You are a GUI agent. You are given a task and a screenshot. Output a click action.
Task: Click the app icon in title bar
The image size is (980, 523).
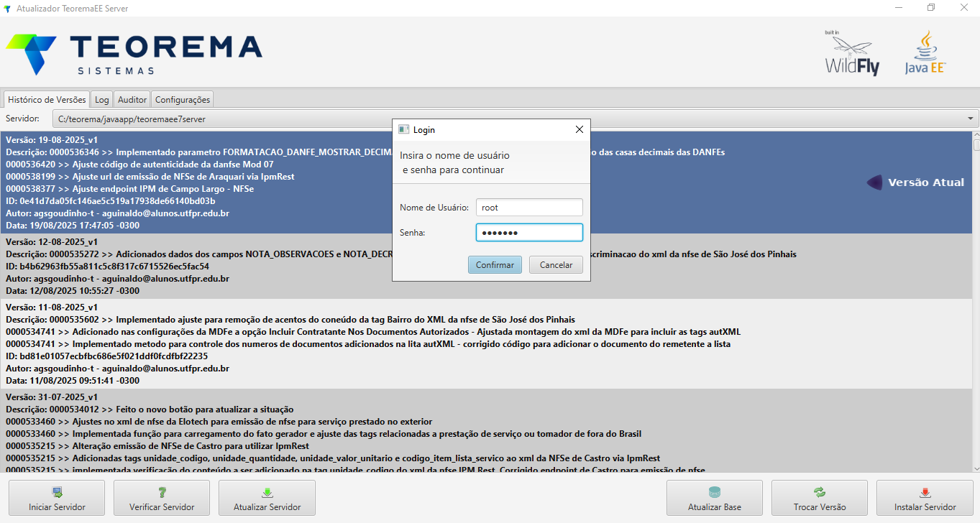7,8
